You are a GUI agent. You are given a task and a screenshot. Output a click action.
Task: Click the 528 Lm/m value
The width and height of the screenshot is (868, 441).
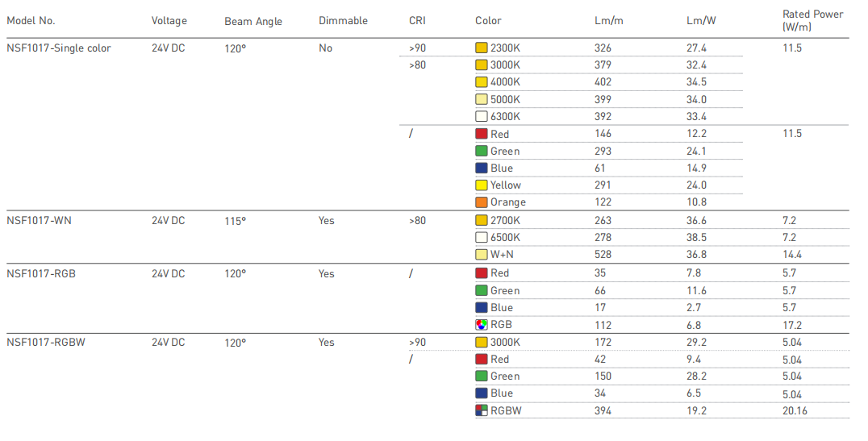[x=603, y=255]
